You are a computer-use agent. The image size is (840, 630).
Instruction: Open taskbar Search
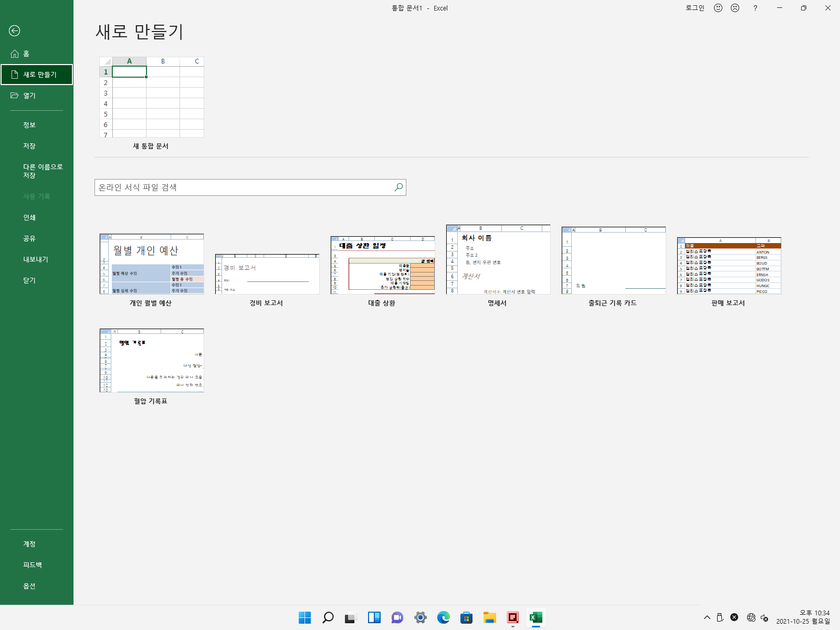click(328, 617)
